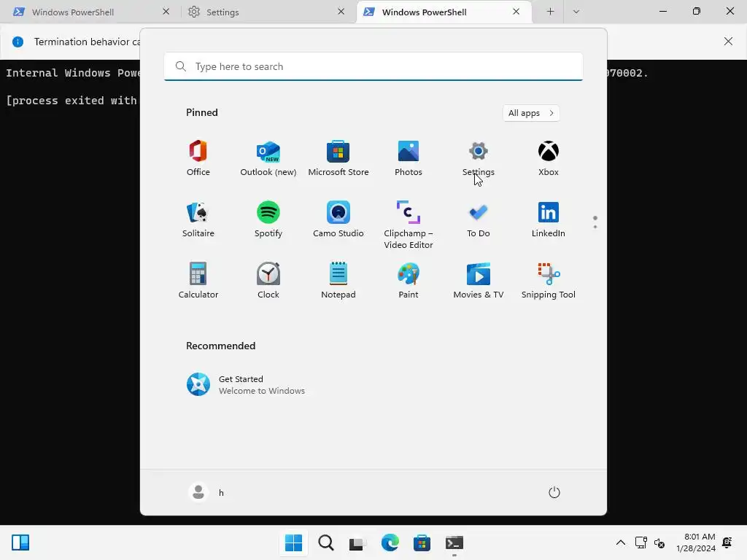Select the Terminal icon on taskbar
The width and height of the screenshot is (747, 560).
tap(454, 542)
